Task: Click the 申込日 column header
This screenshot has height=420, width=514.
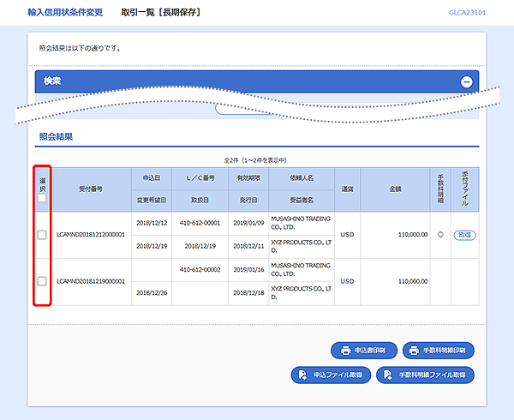Action: [152, 178]
